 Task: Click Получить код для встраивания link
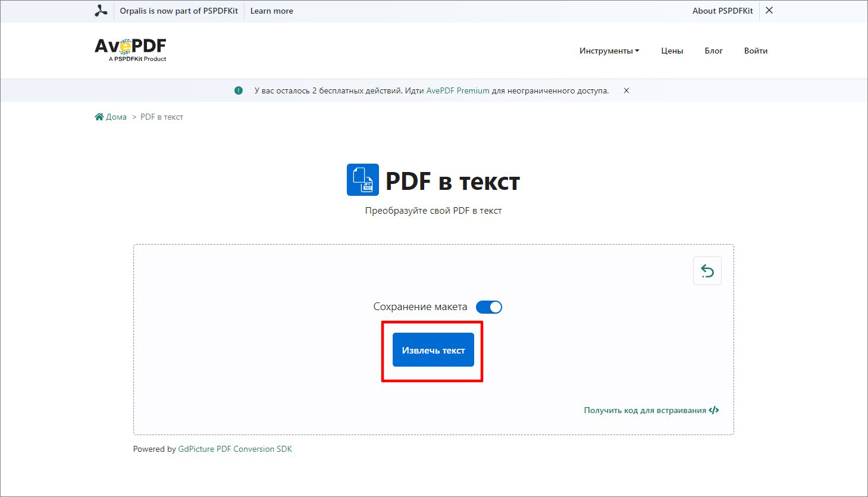pos(645,410)
